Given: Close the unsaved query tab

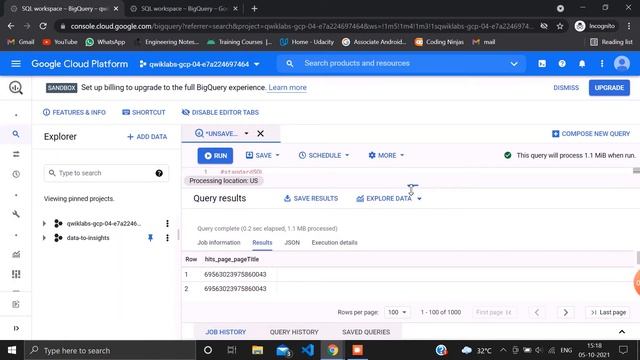Looking at the screenshot, I should coord(260,133).
